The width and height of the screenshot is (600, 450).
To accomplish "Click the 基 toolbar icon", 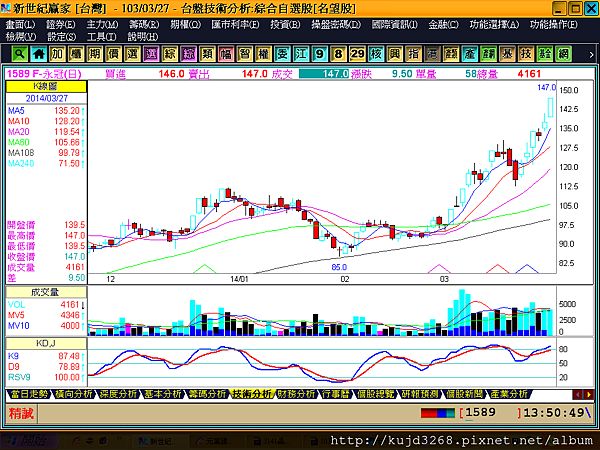I will click(507, 54).
